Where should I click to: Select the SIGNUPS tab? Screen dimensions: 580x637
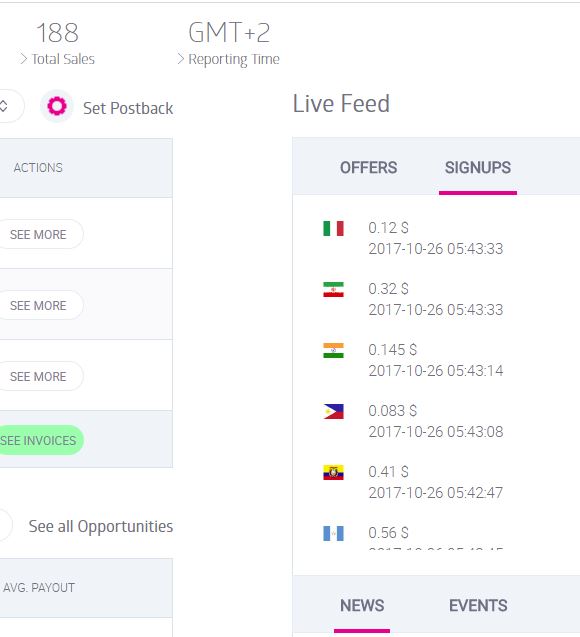click(478, 168)
